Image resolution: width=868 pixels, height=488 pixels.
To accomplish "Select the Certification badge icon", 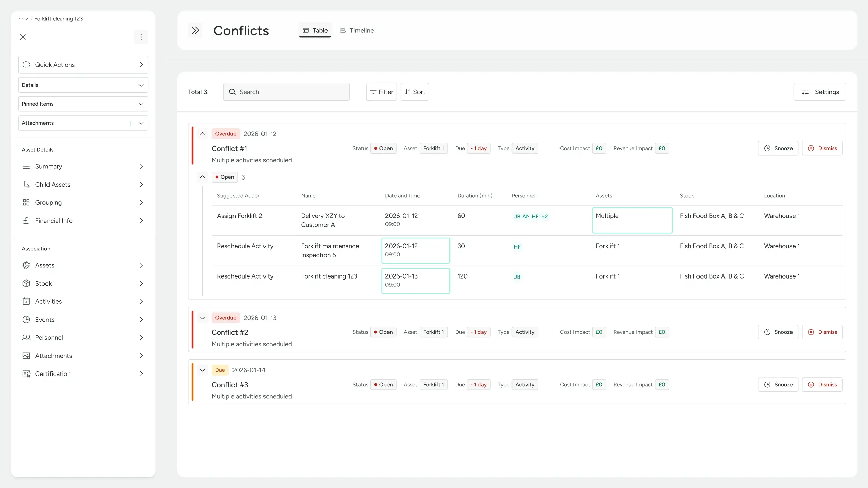I will [26, 374].
